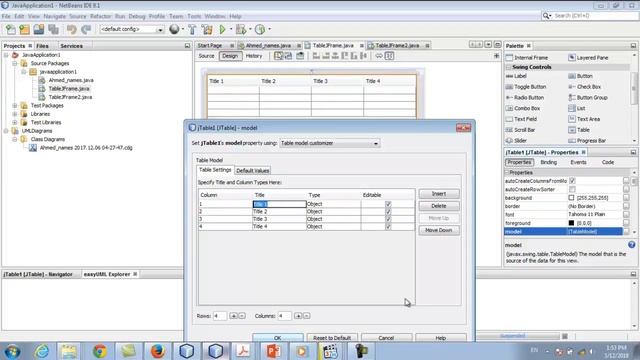Viewport: 640px width, 360px height.
Task: Collapse the Class Diagrams tree node
Action: tap(15, 140)
